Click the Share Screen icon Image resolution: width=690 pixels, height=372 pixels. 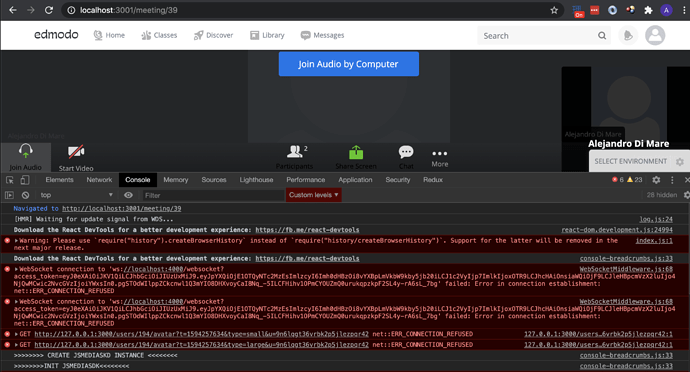click(356, 152)
